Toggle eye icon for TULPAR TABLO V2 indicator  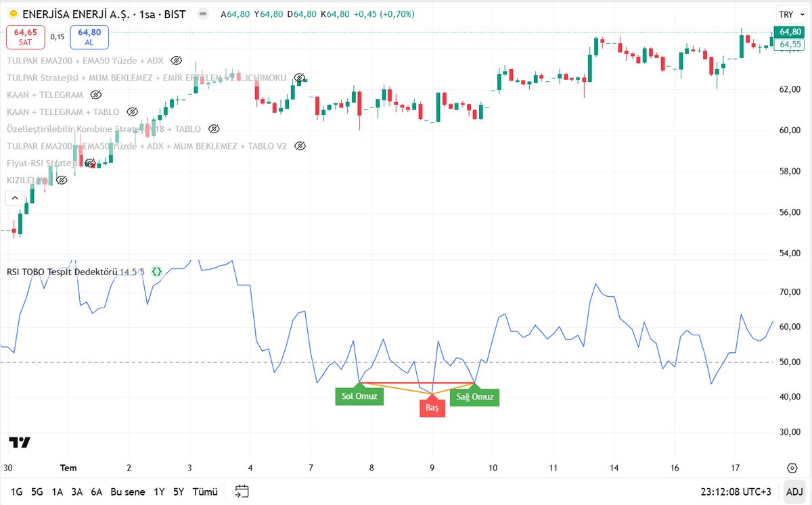pyautogui.click(x=300, y=146)
